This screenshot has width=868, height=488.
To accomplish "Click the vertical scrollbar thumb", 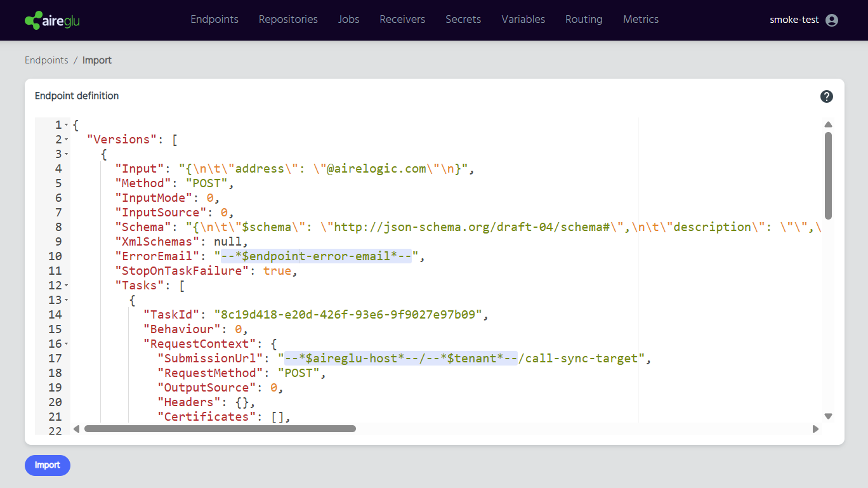I will [828, 176].
